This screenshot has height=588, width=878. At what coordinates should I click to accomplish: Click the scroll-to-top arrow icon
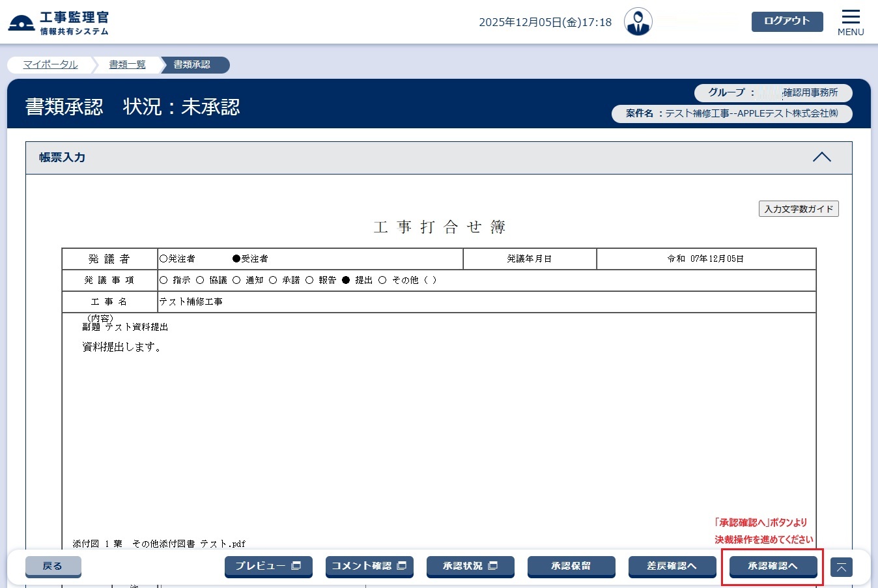coord(841,567)
